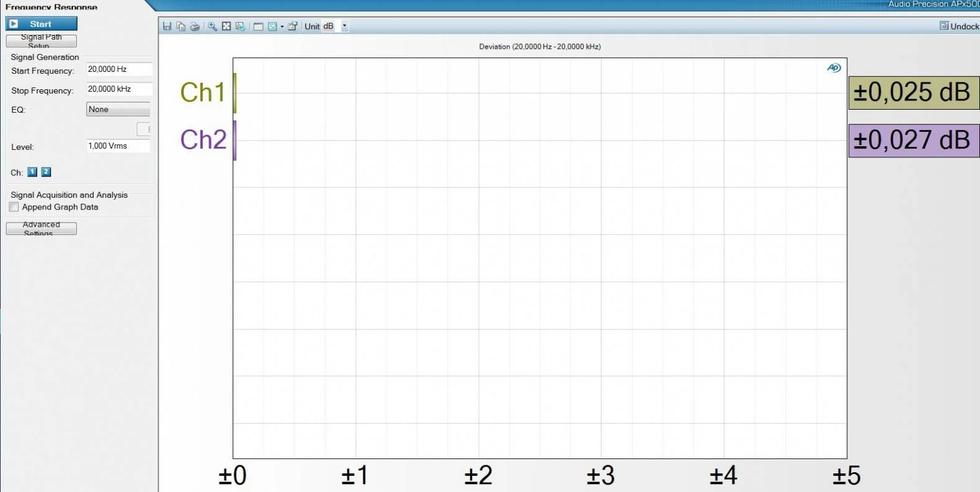The height and width of the screenshot is (492, 980).
Task: Click the Ch2 purple deviation bar
Action: click(234, 140)
